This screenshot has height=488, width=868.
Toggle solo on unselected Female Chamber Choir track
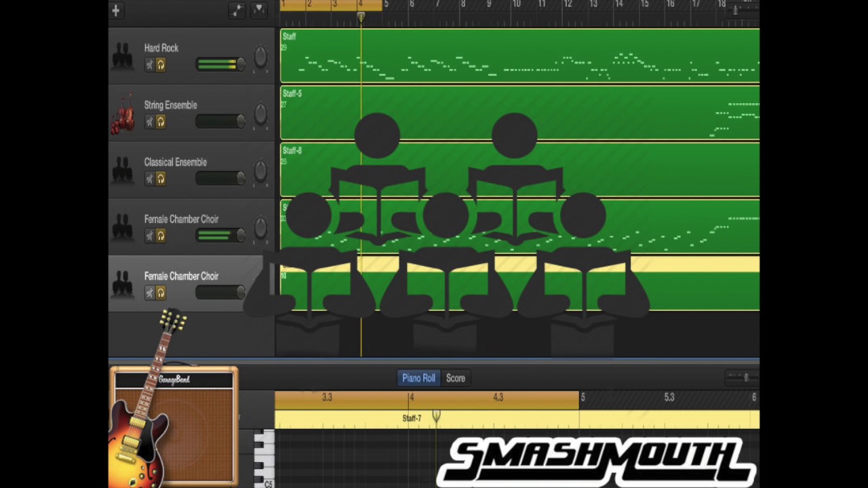(x=161, y=235)
